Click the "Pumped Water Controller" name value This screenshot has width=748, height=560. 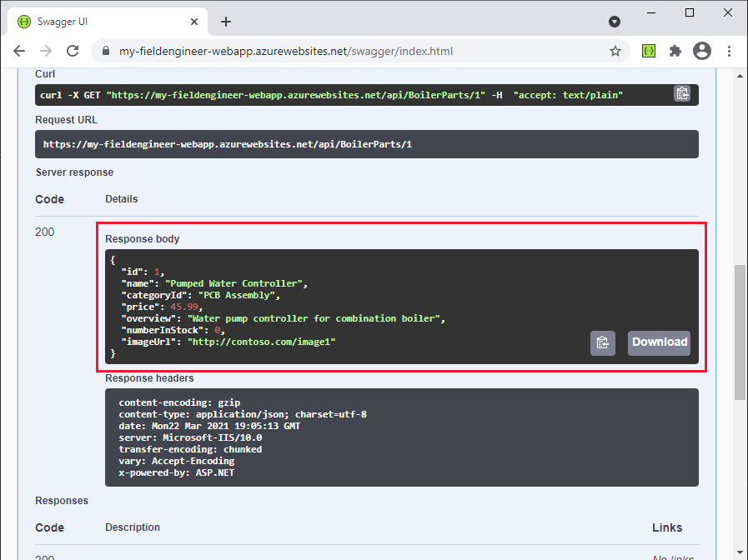coord(233,283)
